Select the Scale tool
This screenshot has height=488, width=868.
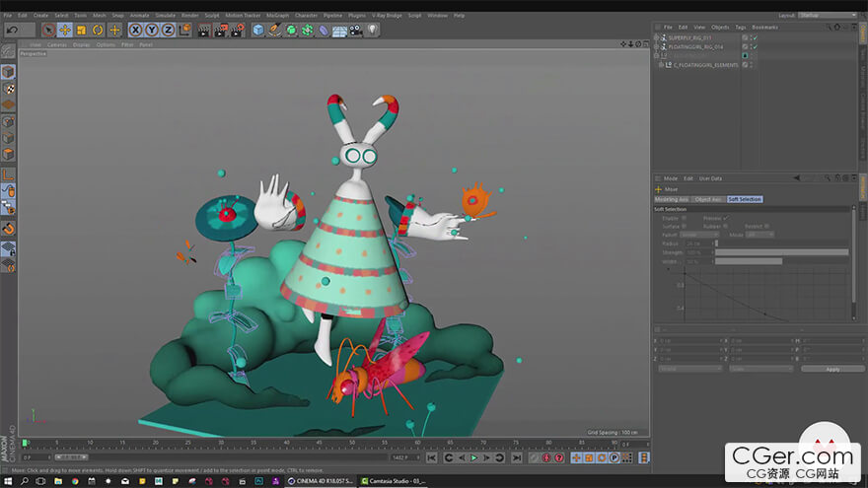point(81,30)
